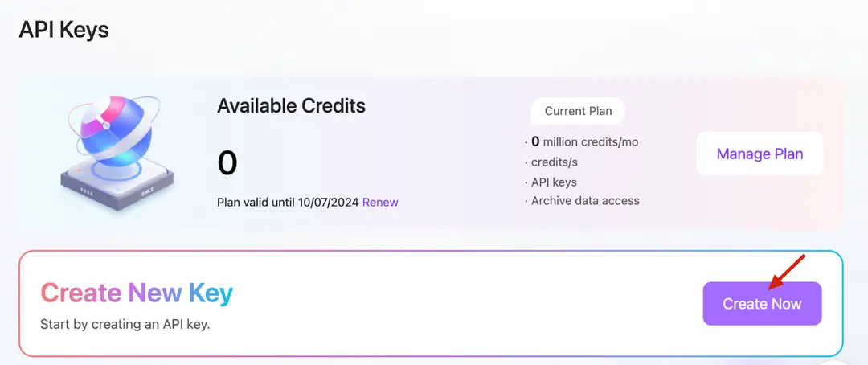Click the API Keys page heading

(63, 30)
